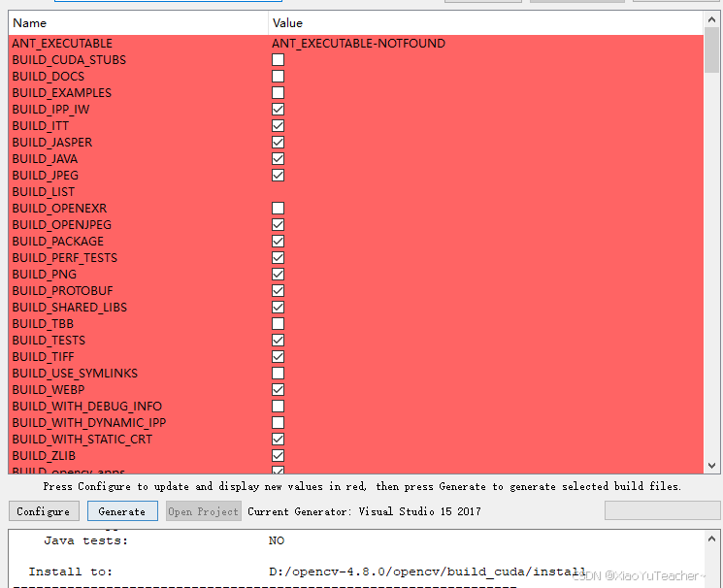The width and height of the screenshot is (723, 588).
Task: Check BUILD_WITH_DYNAMIC_IPP checkbox
Action: pos(279,423)
